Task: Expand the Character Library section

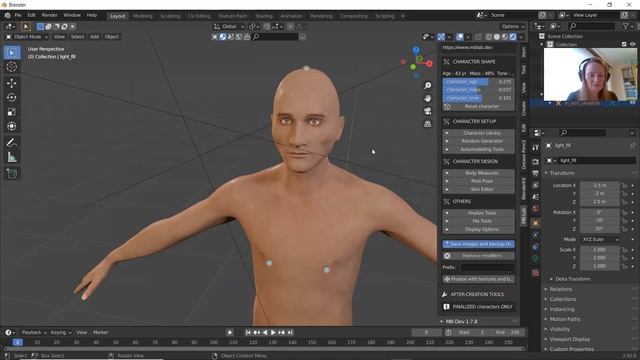Action: pos(478,133)
